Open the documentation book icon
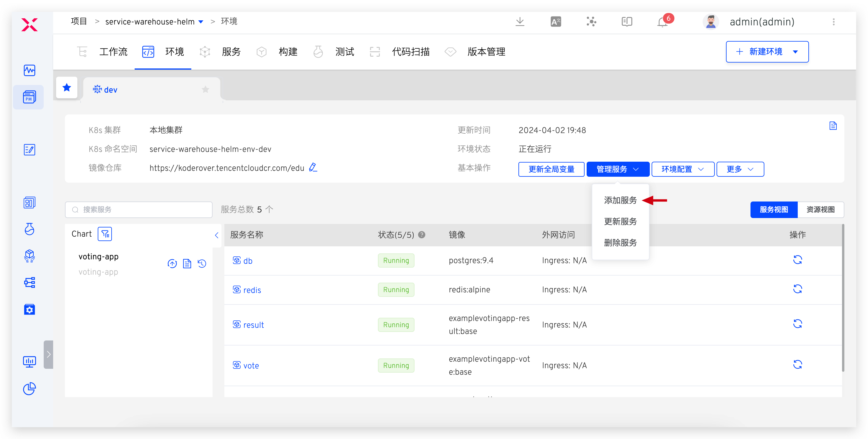 [x=626, y=22]
